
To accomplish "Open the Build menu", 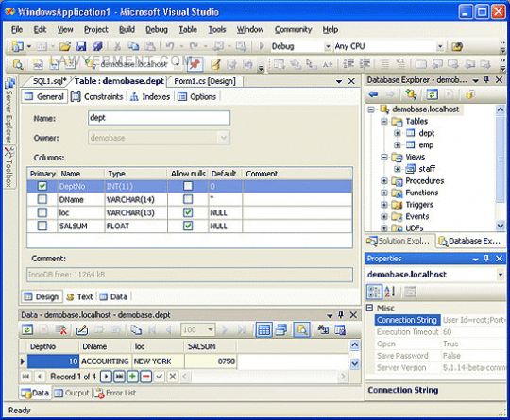I will (127, 30).
